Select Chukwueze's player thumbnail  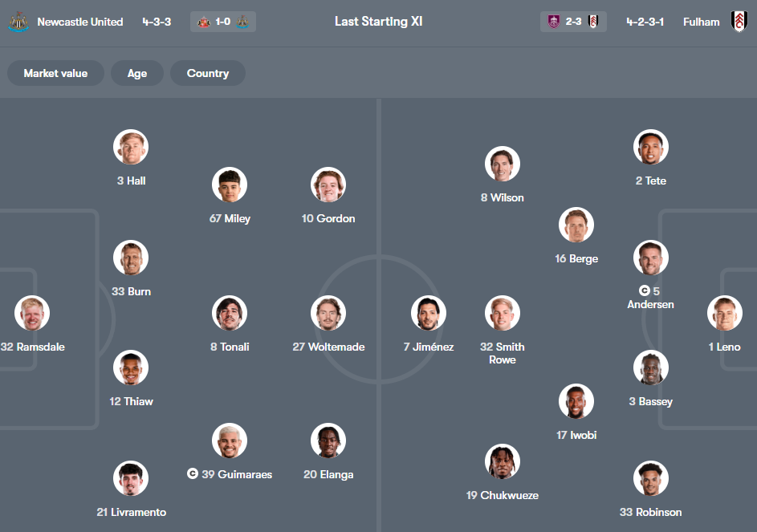click(502, 461)
